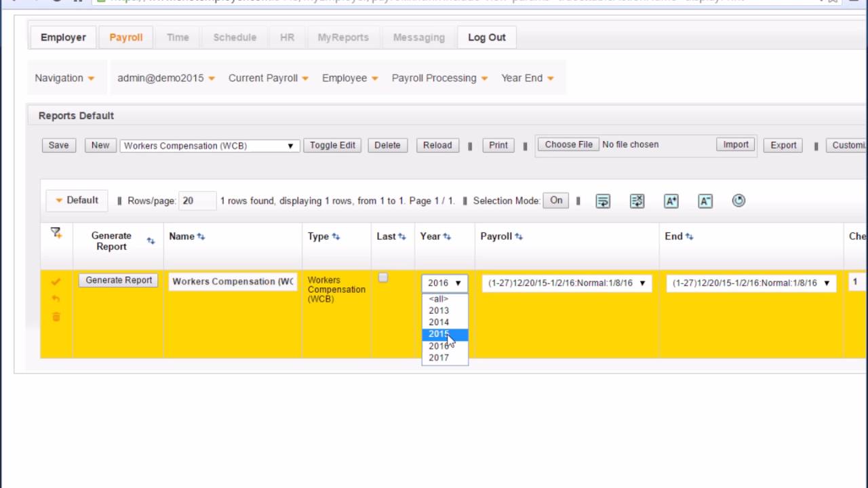Click the Generate Report button in row

(x=119, y=280)
